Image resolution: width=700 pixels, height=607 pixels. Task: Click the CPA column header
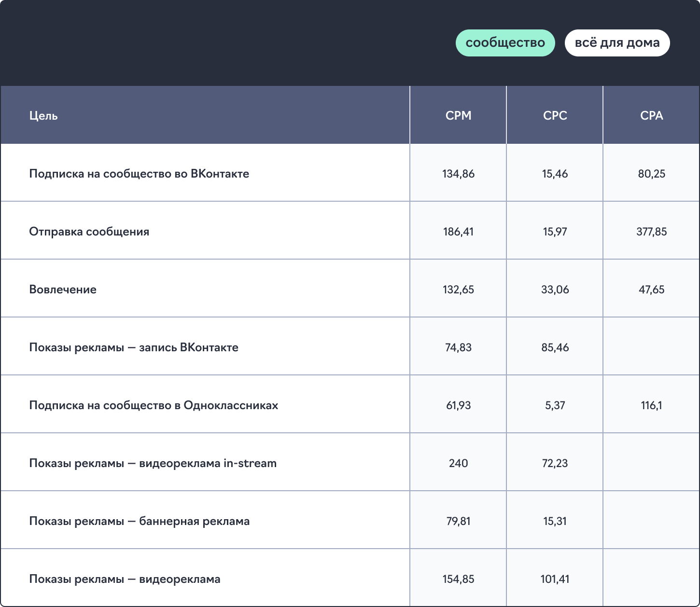click(x=651, y=116)
